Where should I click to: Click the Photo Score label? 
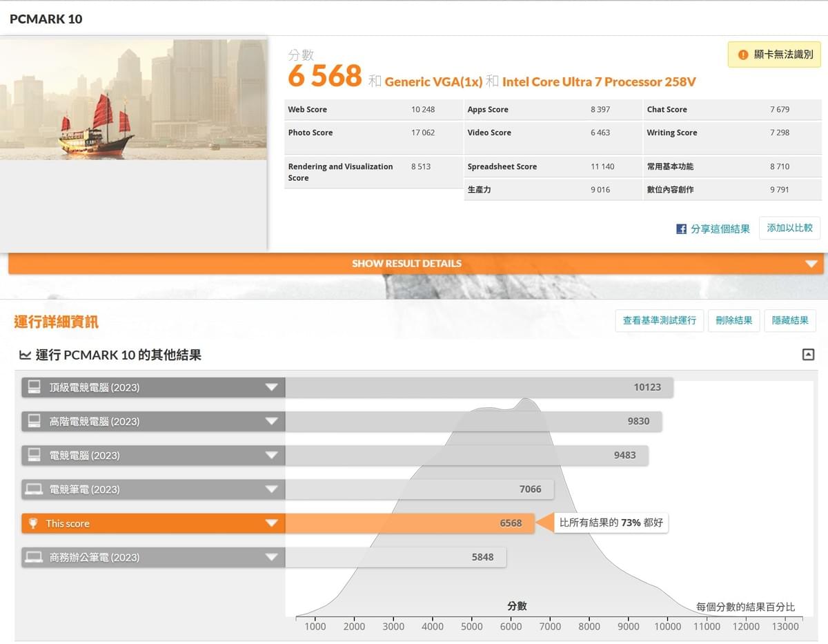click(x=310, y=133)
